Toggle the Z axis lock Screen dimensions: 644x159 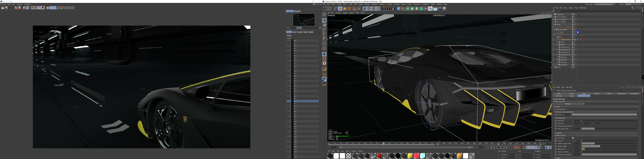pyautogui.click(x=374, y=9)
